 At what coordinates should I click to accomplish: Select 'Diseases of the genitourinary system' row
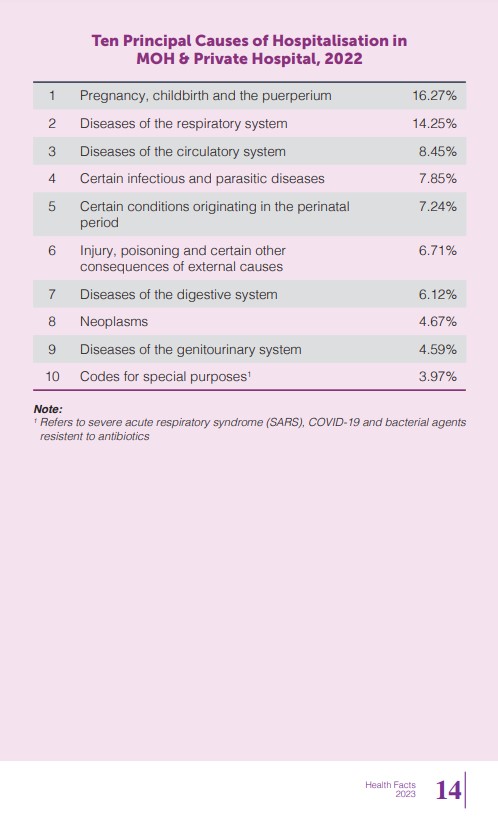click(249, 349)
